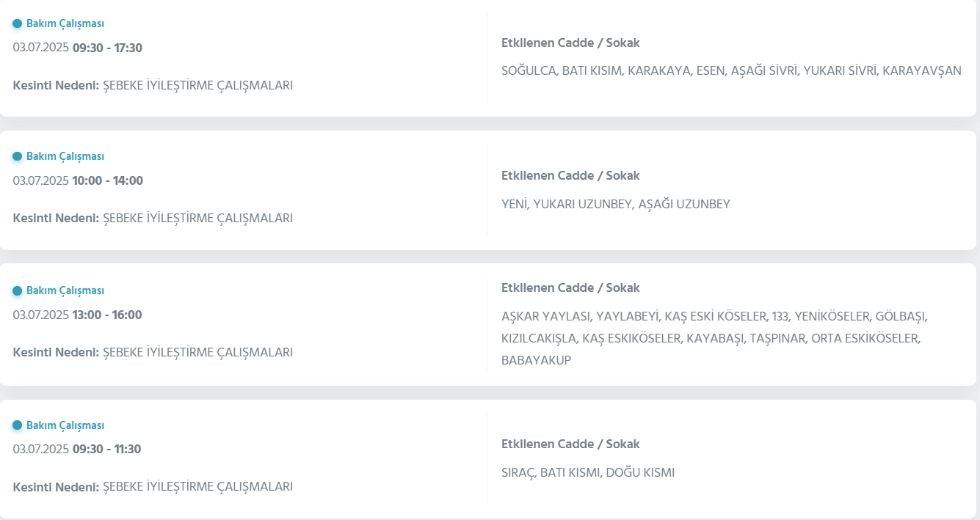
Task: Click Etkilenen Cadde / Sokak heading above SOĞULCA
Action: coord(570,43)
